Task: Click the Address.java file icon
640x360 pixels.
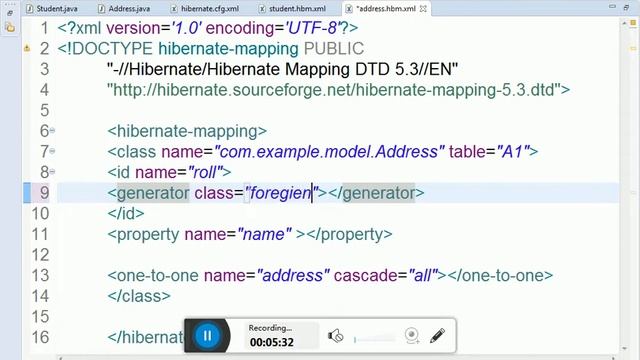Action: point(102,9)
